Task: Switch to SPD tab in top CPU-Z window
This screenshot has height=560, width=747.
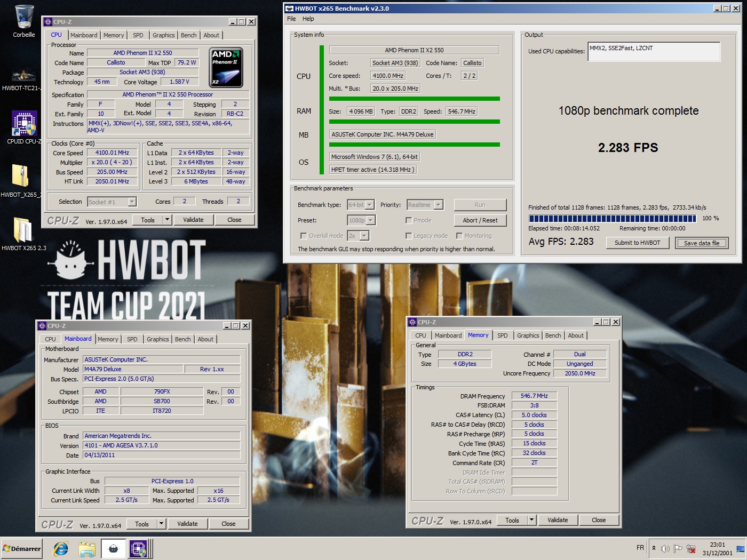Action: [x=138, y=35]
